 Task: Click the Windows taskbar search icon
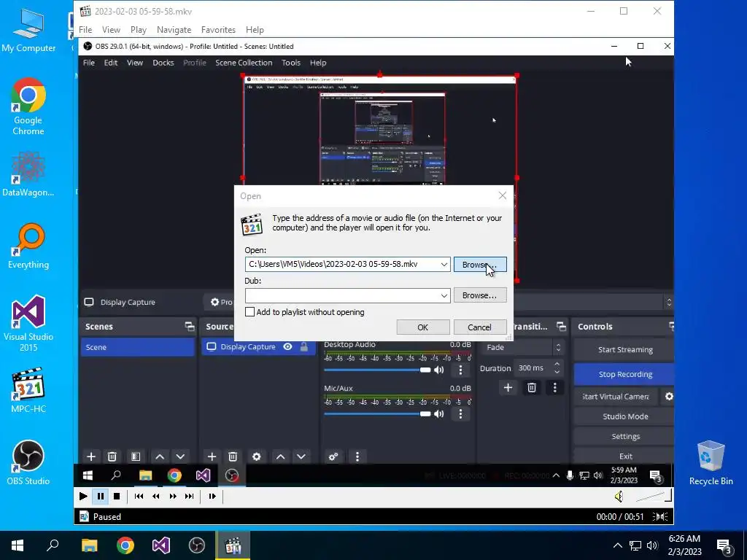click(x=53, y=545)
